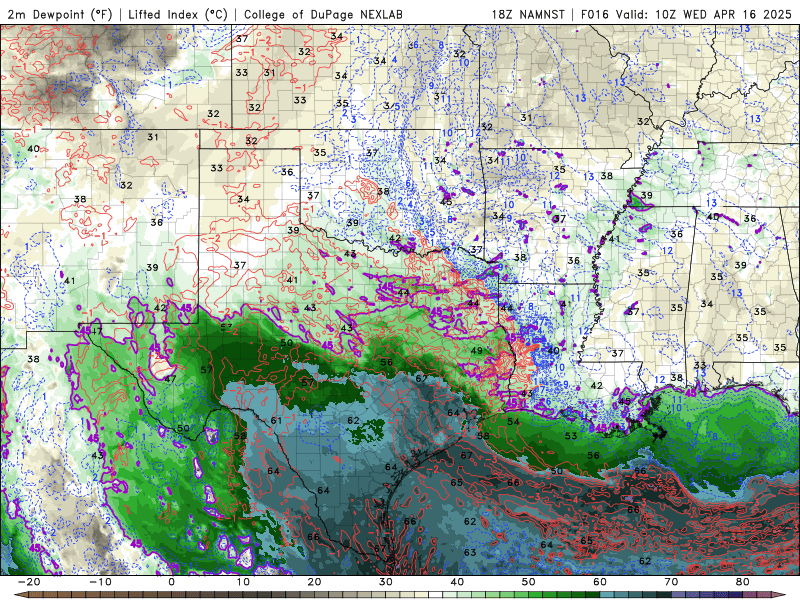Click the "College of DuPage NEXLAB" label
This screenshot has width=800, height=600.
point(323,14)
